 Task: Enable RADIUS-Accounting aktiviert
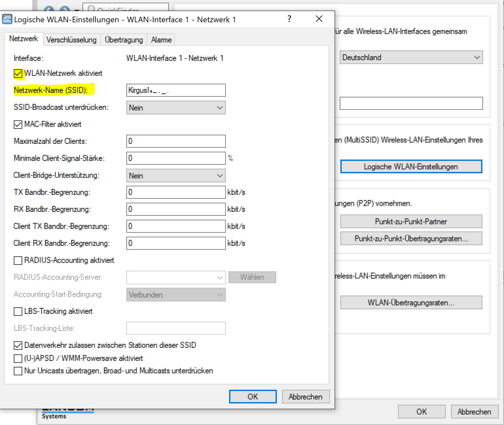[x=18, y=261]
